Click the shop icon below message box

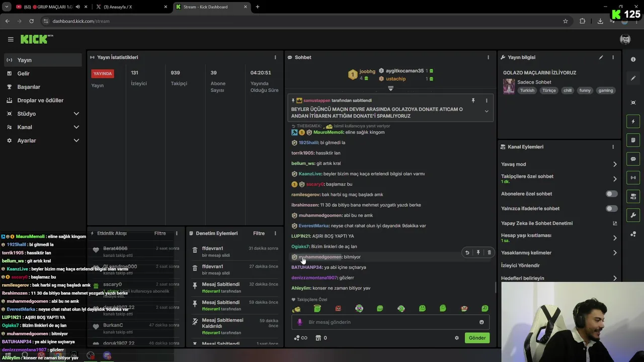coord(318,338)
